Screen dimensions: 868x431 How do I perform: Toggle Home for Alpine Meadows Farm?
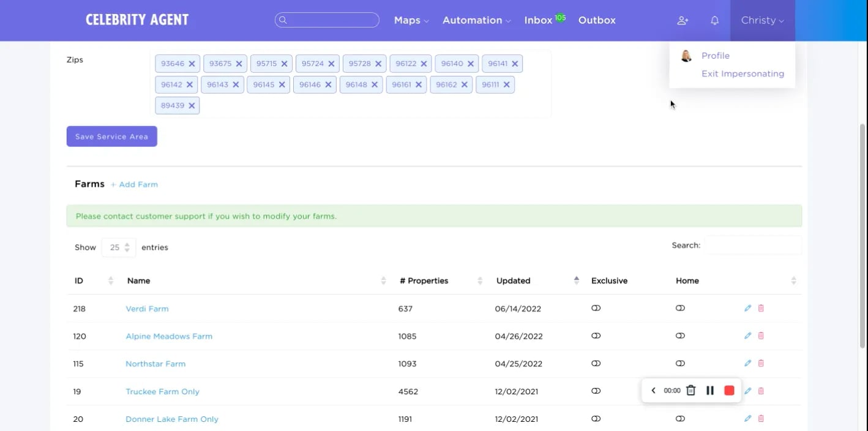(x=680, y=336)
